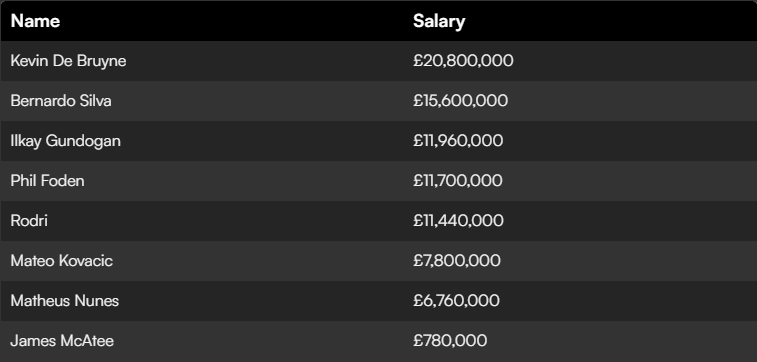Click the £11,440,000 salary value
This screenshot has width=757, height=362.
click(x=458, y=221)
